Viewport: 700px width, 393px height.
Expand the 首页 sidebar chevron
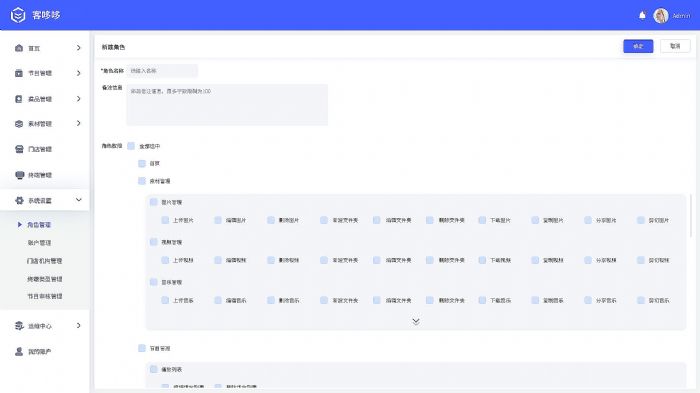click(79, 48)
